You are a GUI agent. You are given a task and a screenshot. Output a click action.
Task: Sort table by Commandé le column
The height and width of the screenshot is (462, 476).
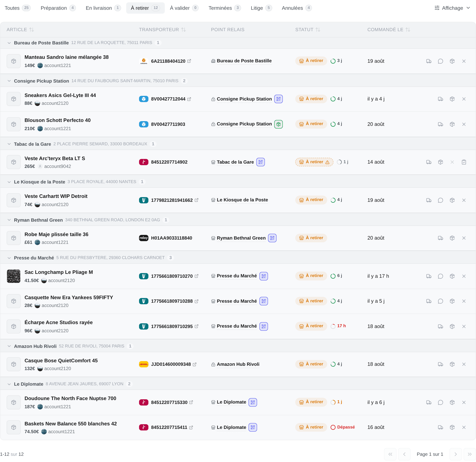click(x=389, y=30)
